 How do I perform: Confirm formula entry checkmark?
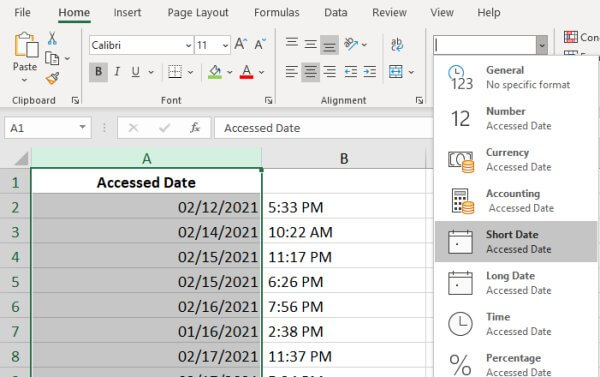click(x=165, y=127)
